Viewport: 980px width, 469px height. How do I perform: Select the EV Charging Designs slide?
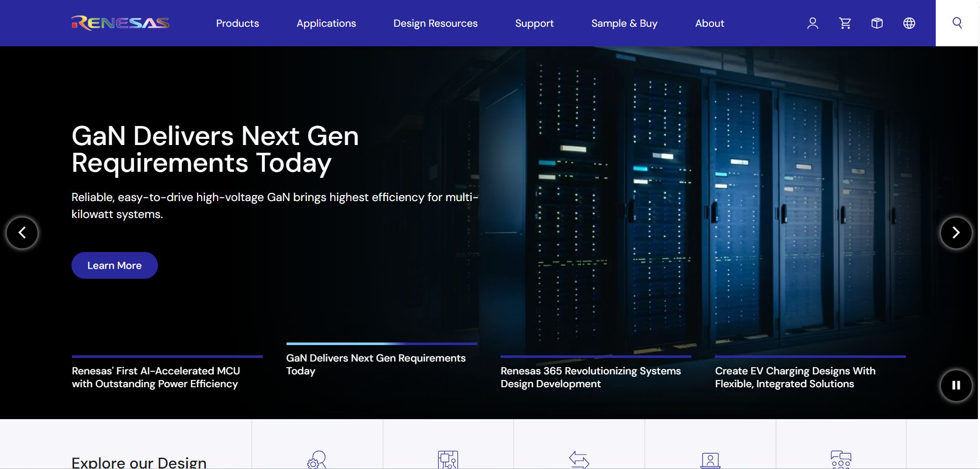tap(795, 377)
